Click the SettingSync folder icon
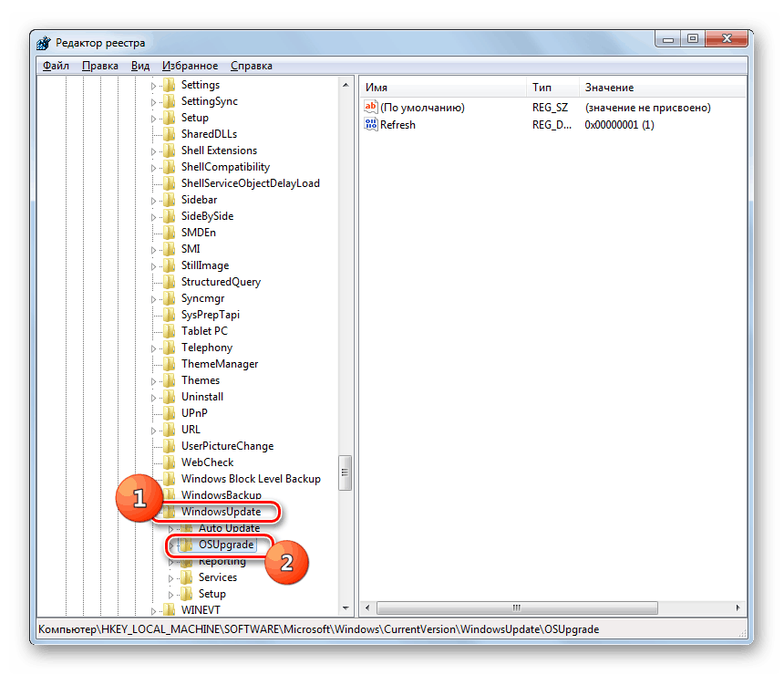This screenshot has width=784, height=675. click(170, 101)
